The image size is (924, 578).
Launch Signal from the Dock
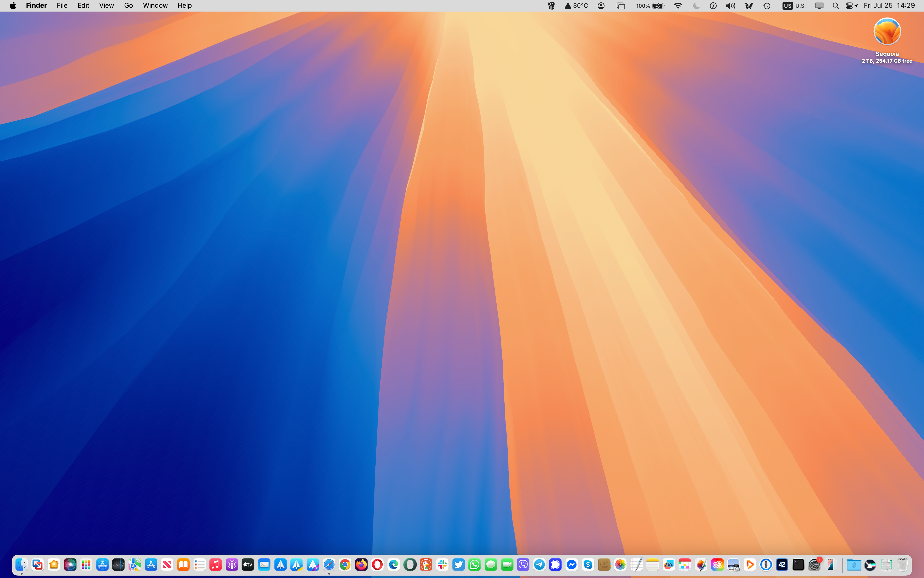(556, 565)
